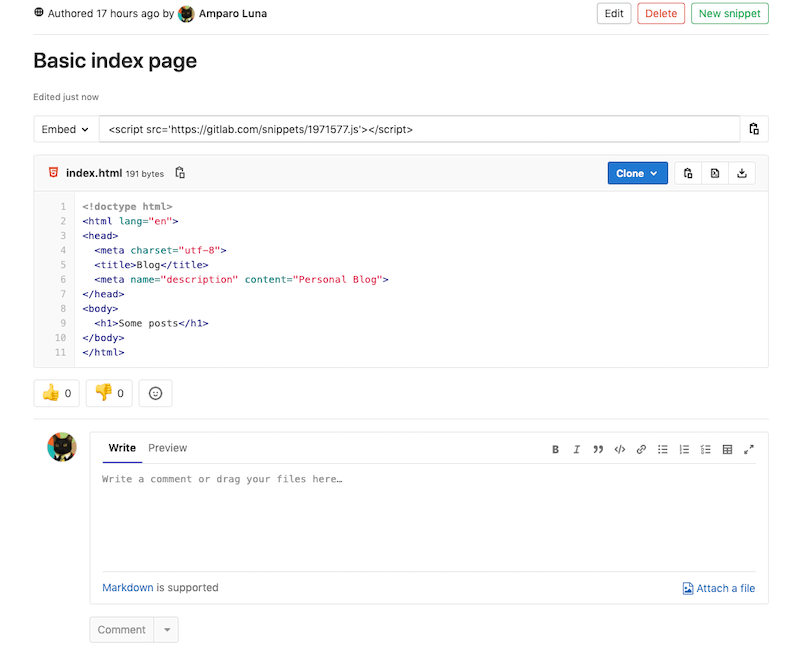The image size is (808, 649).
Task: Open the Markdown documentation link
Action: pos(127,587)
